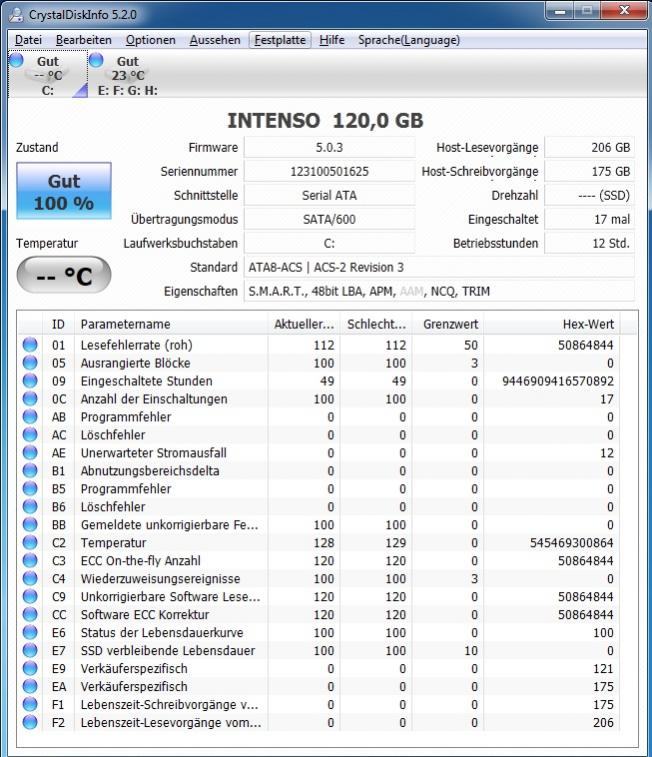The width and height of the screenshot is (652, 757).
Task: Click the Parametername column header
Action: pyautogui.click(x=171, y=324)
